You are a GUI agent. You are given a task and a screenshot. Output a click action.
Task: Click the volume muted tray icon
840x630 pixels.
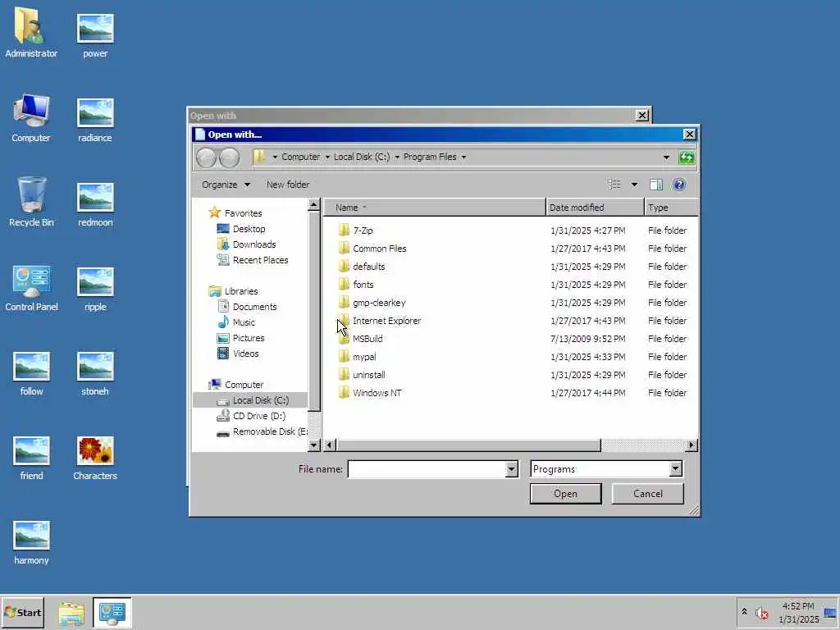point(761,613)
